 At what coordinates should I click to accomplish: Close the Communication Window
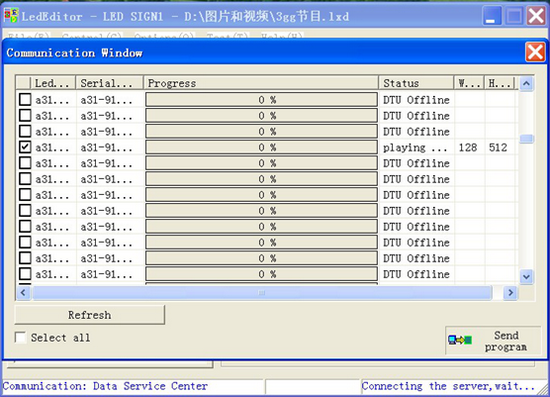tap(535, 53)
